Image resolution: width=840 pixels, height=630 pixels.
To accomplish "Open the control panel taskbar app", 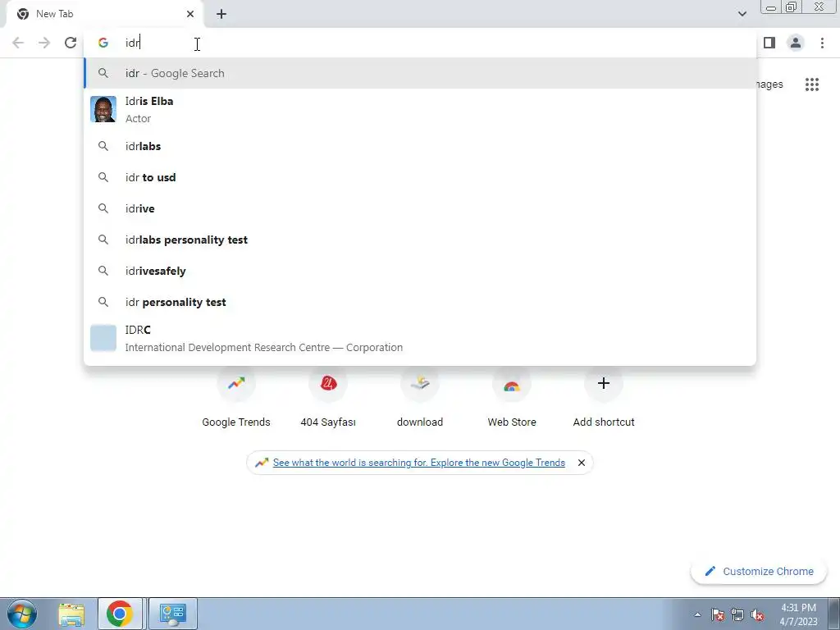I will pyautogui.click(x=172, y=614).
